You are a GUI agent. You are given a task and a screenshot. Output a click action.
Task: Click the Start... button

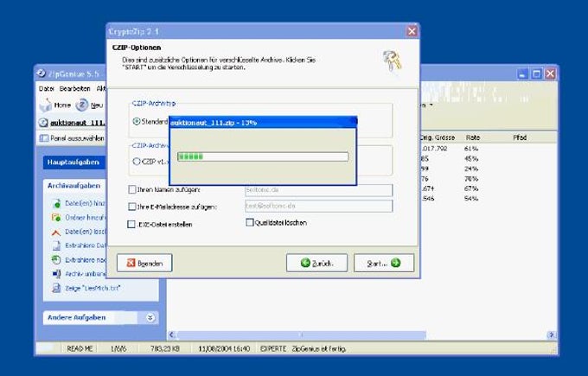click(384, 263)
